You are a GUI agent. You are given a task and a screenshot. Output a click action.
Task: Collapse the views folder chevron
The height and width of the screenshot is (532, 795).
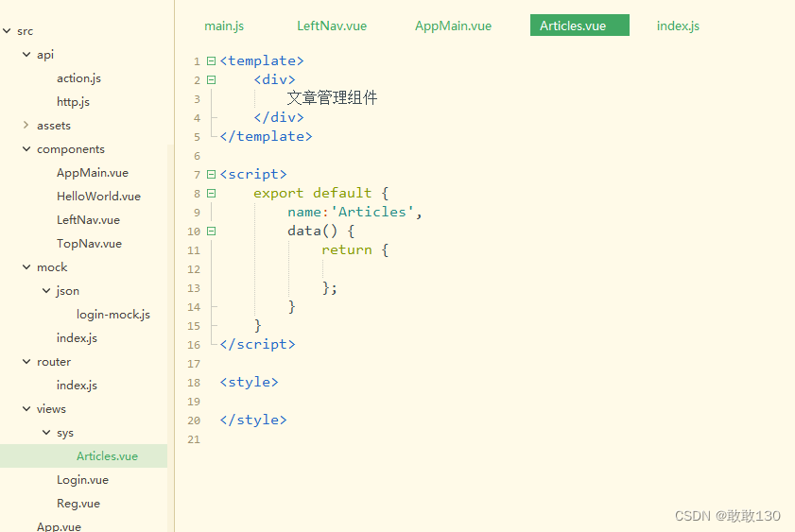point(26,408)
